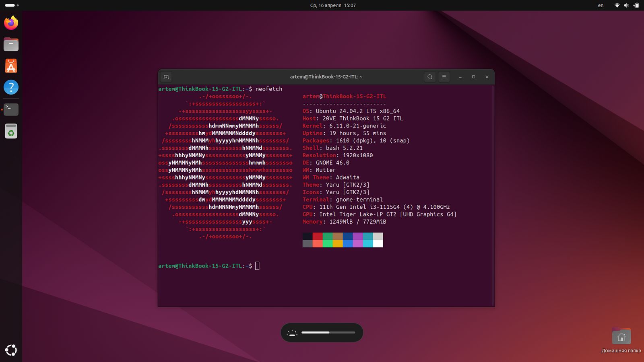644x362 pixels.
Task: Switch keyboard layout via en indicator
Action: [601, 5]
